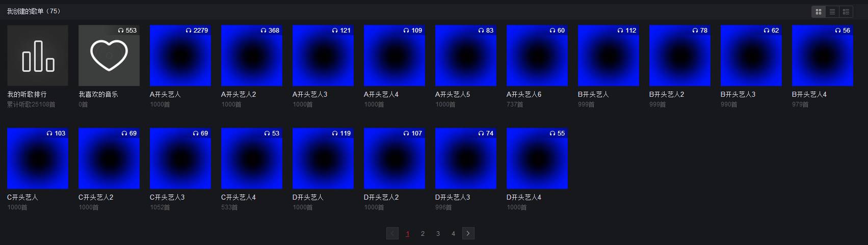Viewport: 868px width, 245px height.
Task: Open 我的听歌排行 bar chart icon
Action: click(x=38, y=56)
